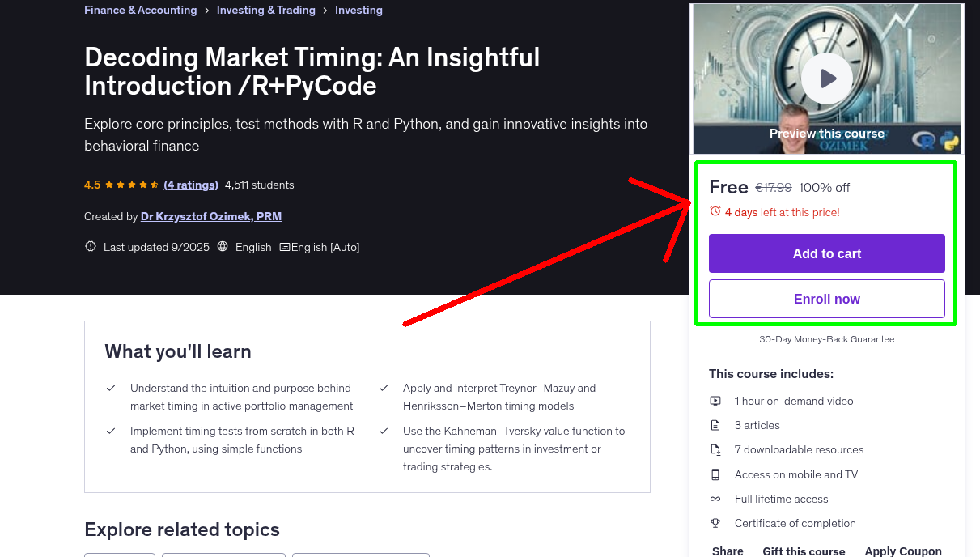Click Gift this course
980x557 pixels.
pos(804,551)
